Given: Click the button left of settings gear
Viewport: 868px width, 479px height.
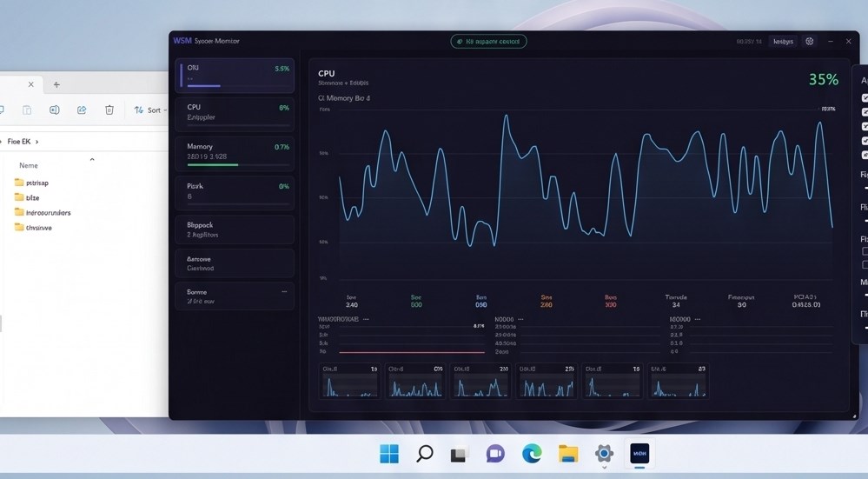Looking at the screenshot, I should click(x=784, y=41).
